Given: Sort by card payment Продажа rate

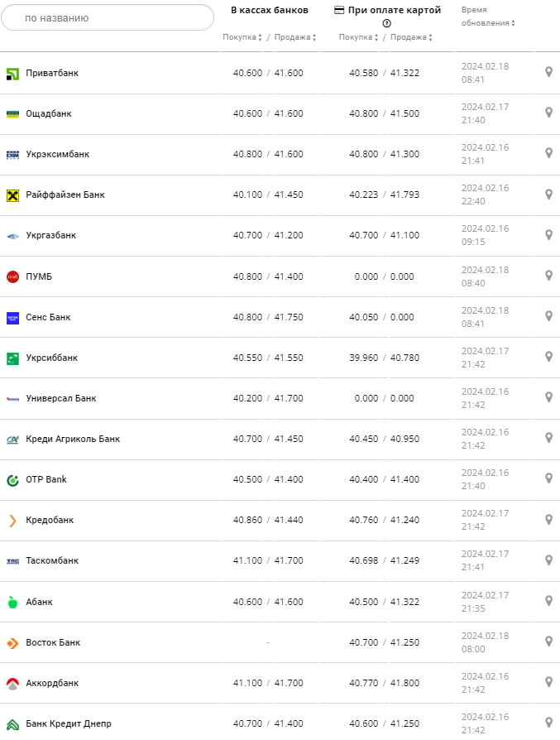Looking at the screenshot, I should [x=410, y=37].
